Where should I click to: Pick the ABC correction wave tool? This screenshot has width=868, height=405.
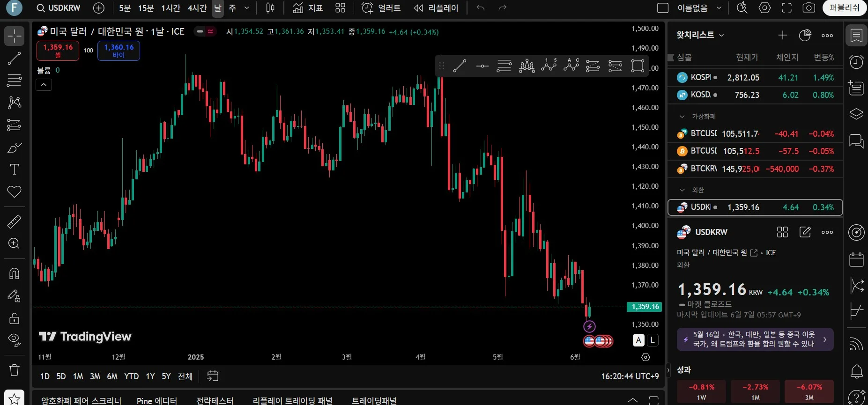(x=571, y=66)
